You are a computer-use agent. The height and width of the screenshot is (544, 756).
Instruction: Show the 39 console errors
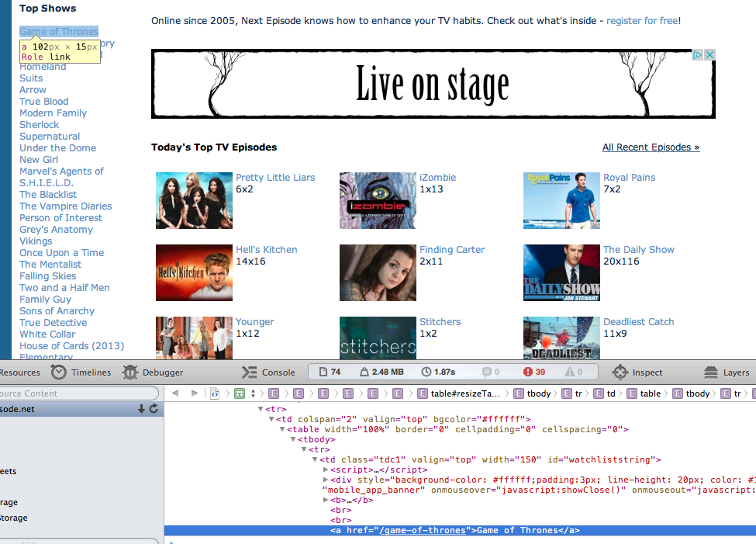tap(534, 372)
